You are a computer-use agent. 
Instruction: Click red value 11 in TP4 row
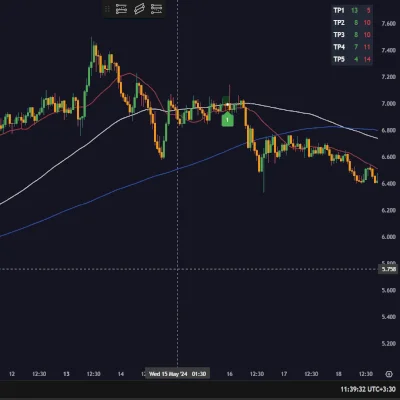click(367, 47)
